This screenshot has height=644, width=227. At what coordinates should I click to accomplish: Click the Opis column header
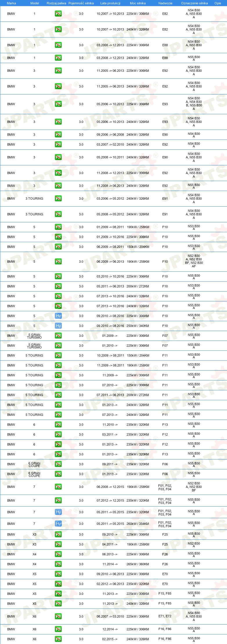click(x=218, y=3)
